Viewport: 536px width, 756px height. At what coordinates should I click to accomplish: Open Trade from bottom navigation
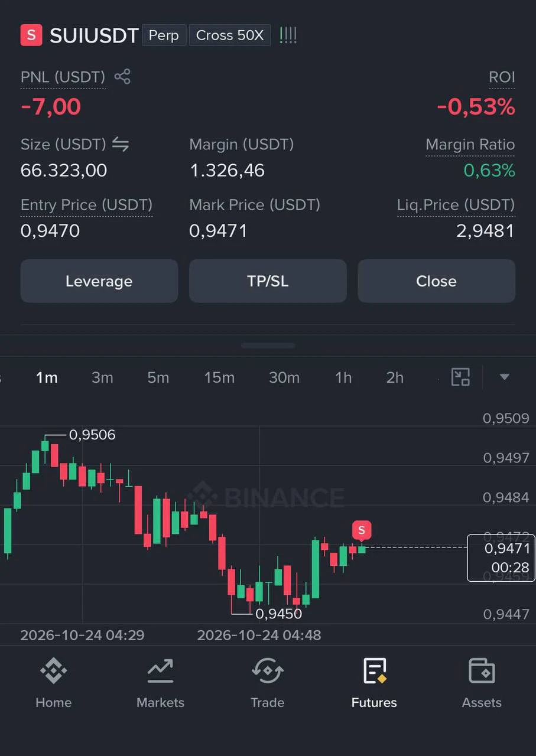coord(268,683)
